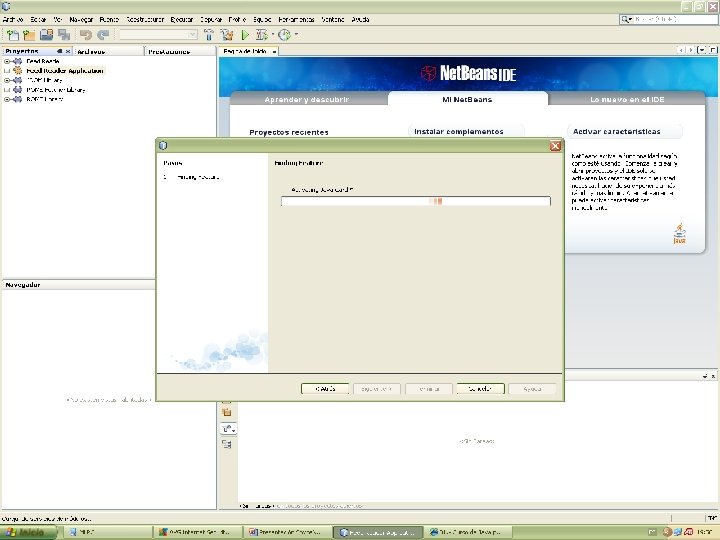Open the Navegar menu

coord(81,19)
